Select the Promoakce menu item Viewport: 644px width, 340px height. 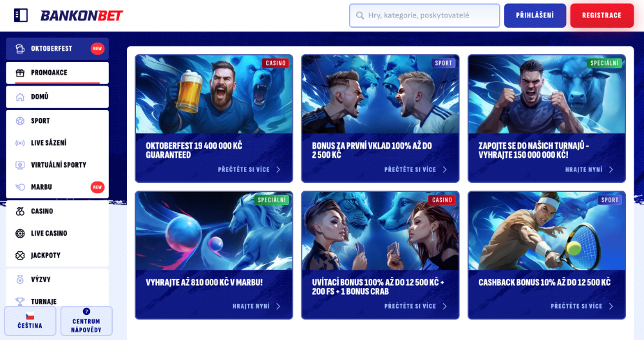point(57,73)
